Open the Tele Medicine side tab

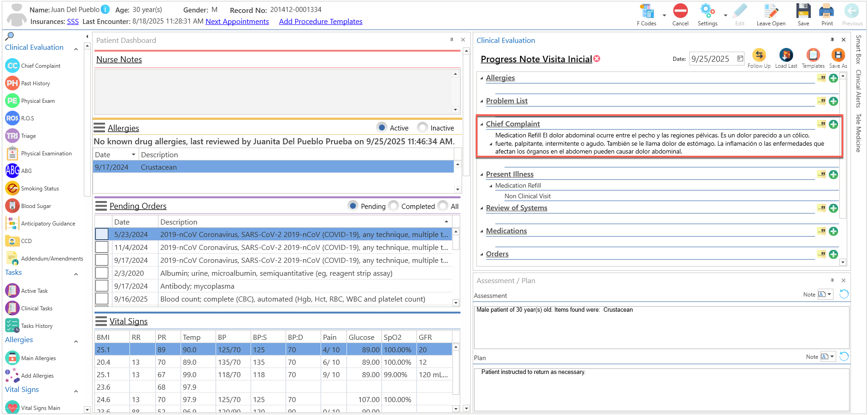pos(858,133)
